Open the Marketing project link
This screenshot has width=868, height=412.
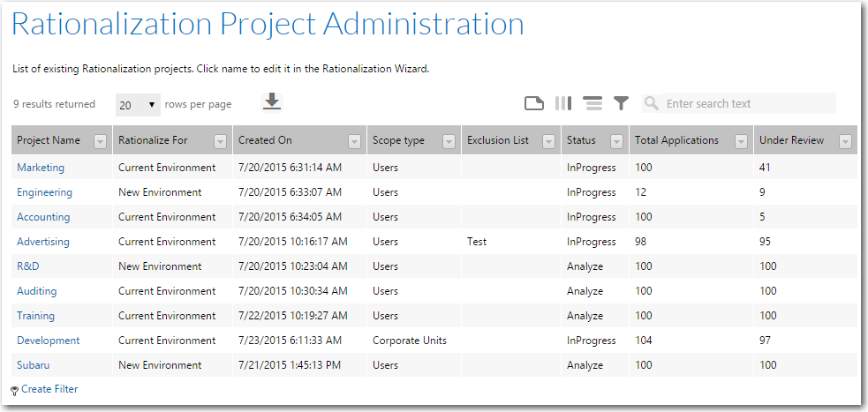click(41, 168)
